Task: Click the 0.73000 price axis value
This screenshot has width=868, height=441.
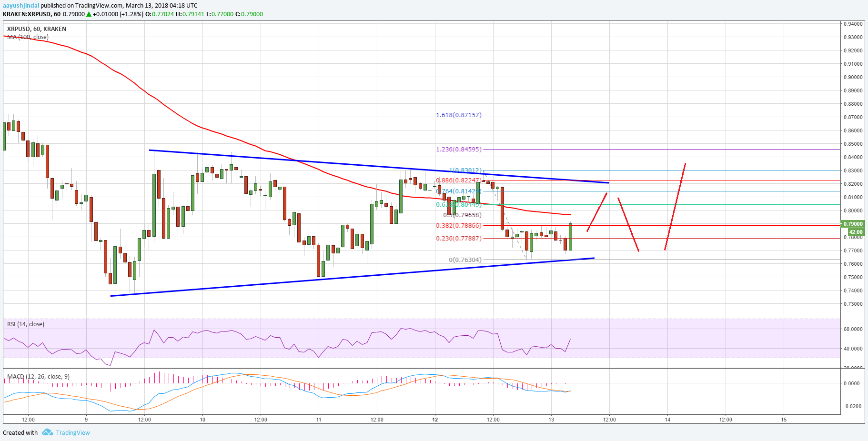Action: coord(853,304)
